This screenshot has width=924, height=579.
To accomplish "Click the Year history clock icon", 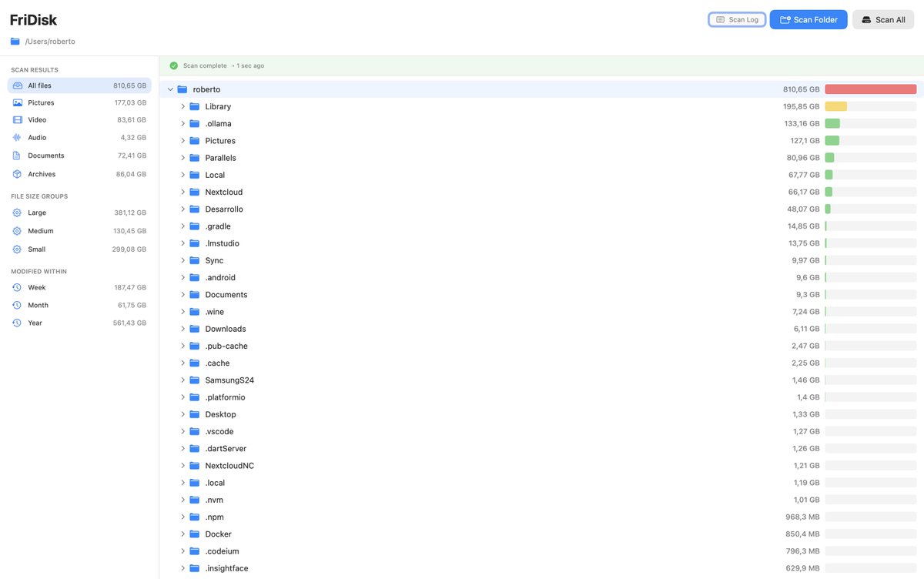I will 17,323.
